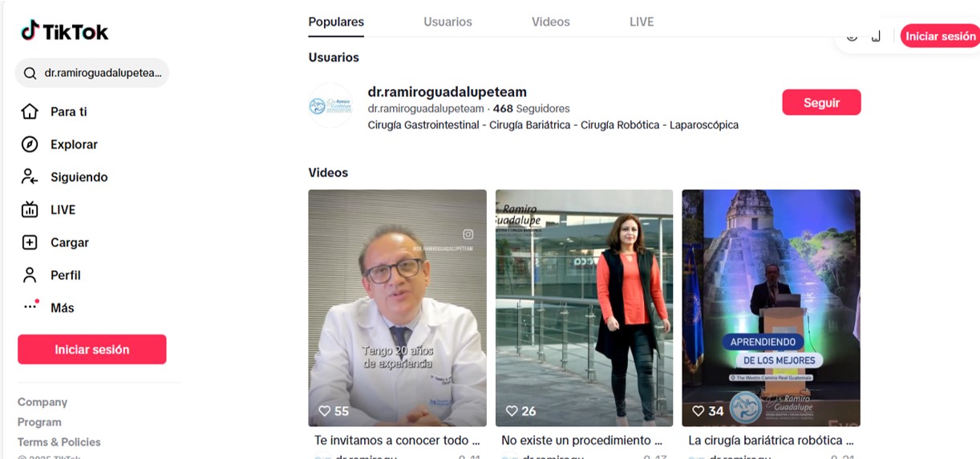The width and height of the screenshot is (980, 459).
Task: Click the magnifier icon in the search box
Action: click(x=30, y=73)
